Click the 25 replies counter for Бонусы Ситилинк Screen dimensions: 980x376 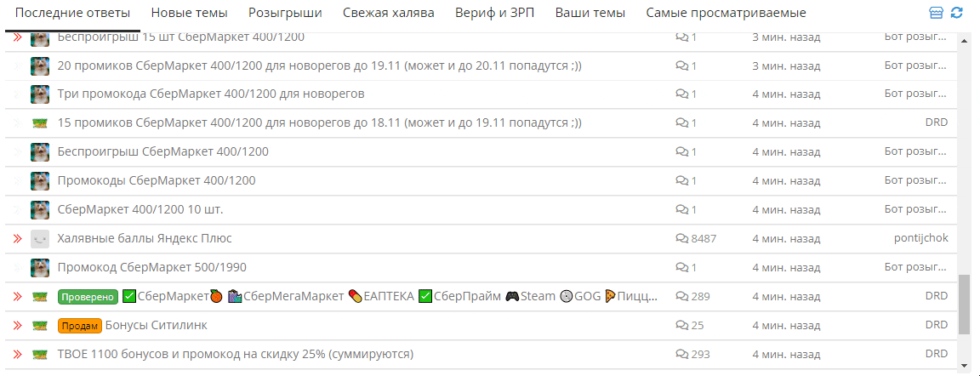(x=690, y=326)
